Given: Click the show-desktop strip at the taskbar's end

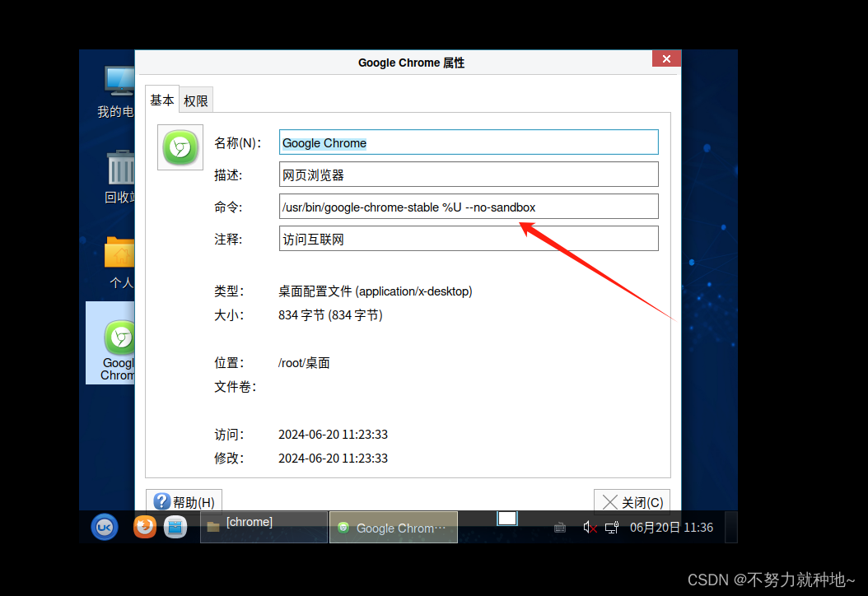Looking at the screenshot, I should click(x=730, y=527).
